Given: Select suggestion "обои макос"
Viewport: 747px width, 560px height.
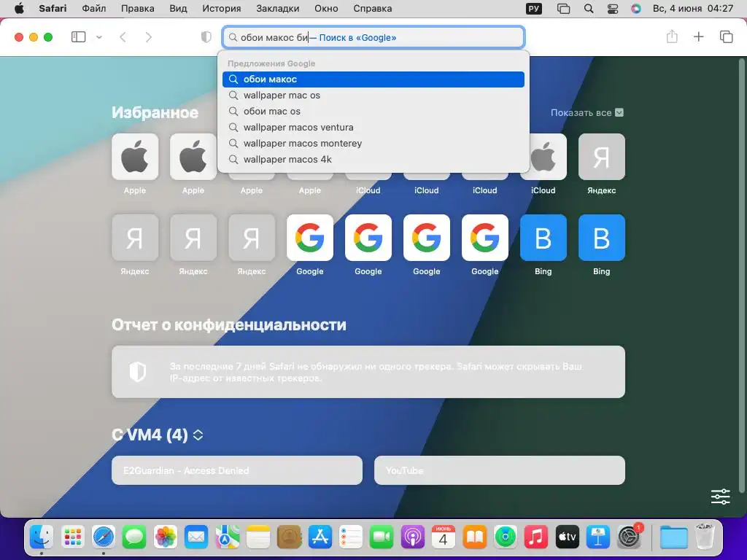Looking at the screenshot, I should [373, 79].
